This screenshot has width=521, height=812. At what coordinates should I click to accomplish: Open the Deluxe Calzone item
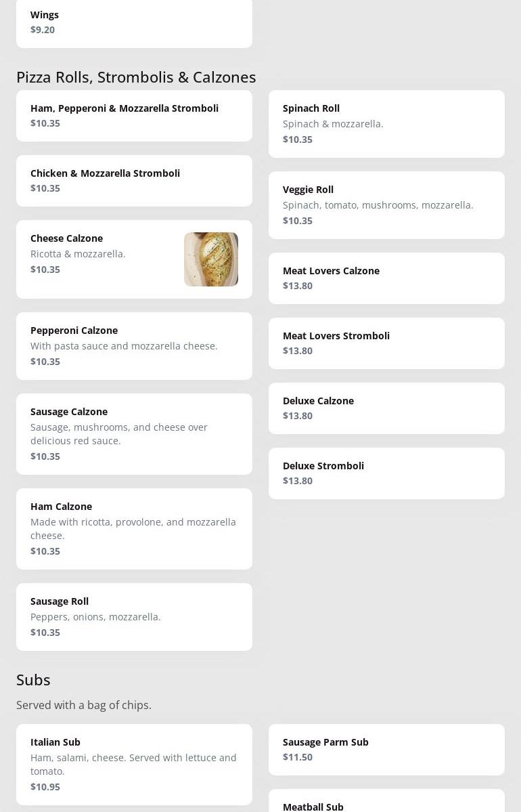coord(386,408)
